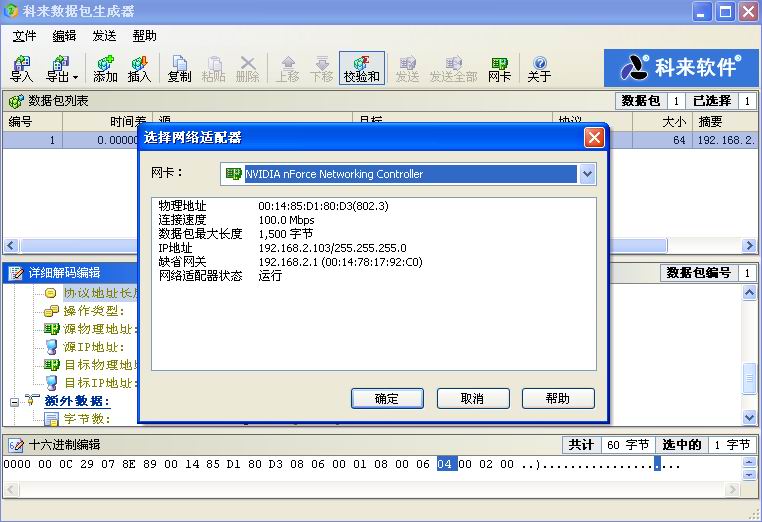
Task: Click the 关于 (About) toolbar icon
Action: (x=539, y=69)
